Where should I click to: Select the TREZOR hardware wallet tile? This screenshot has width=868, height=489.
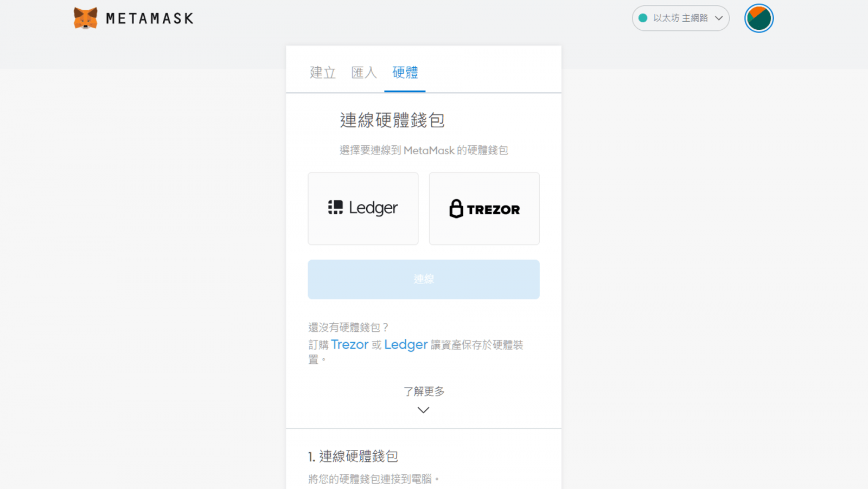pyautogui.click(x=484, y=209)
